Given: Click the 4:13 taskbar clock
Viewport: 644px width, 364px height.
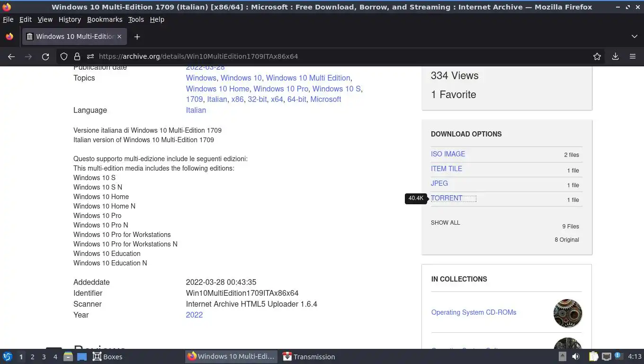Looking at the screenshot, I should (635, 357).
